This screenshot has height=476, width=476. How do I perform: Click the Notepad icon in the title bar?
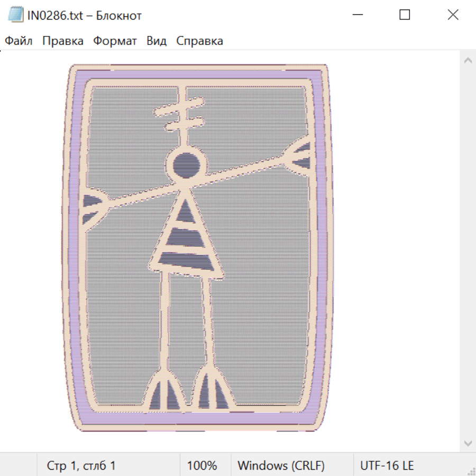[x=15, y=15]
